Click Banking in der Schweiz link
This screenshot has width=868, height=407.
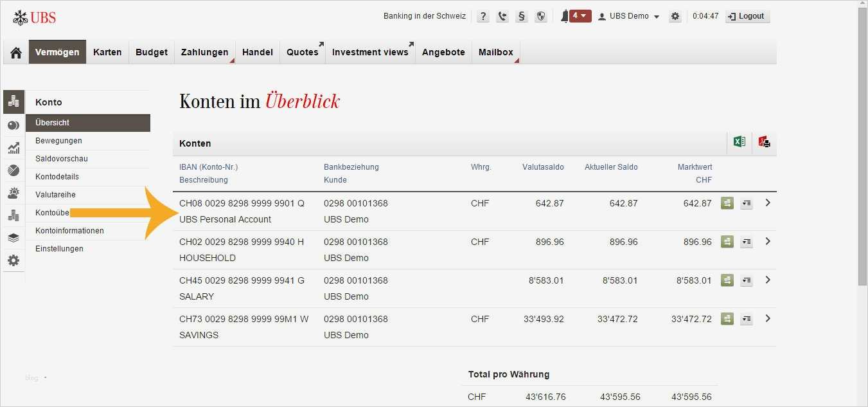[425, 16]
